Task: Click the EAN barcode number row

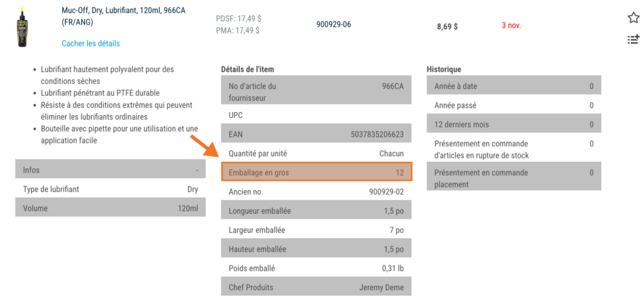Action: click(316, 134)
